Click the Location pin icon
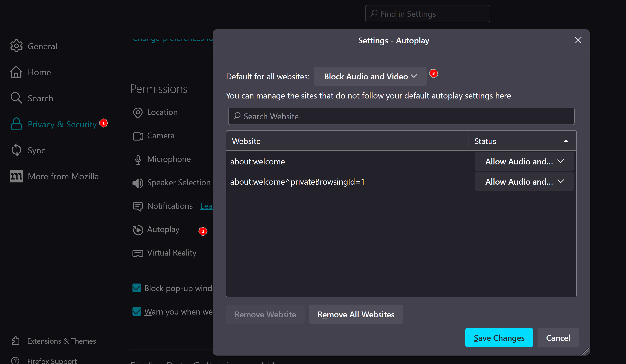Image resolution: width=626 pixels, height=364 pixels. pyautogui.click(x=138, y=113)
